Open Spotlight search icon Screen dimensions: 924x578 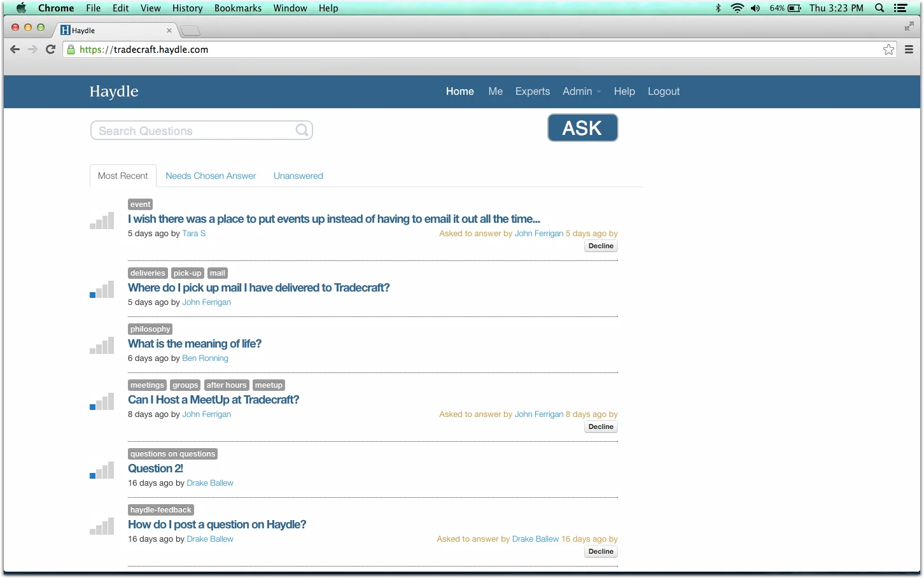(x=879, y=8)
